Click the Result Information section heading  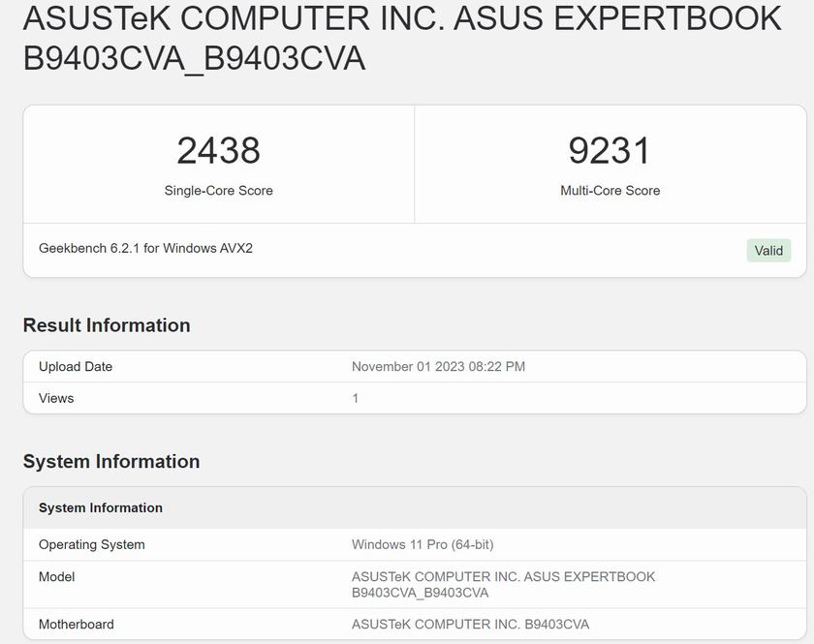click(107, 325)
